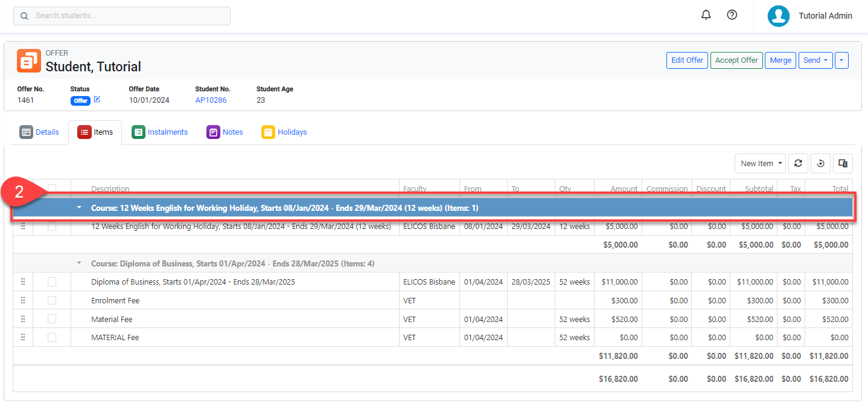This screenshot has height=406, width=868.
Task: Open the notifications bell
Action: [706, 15]
